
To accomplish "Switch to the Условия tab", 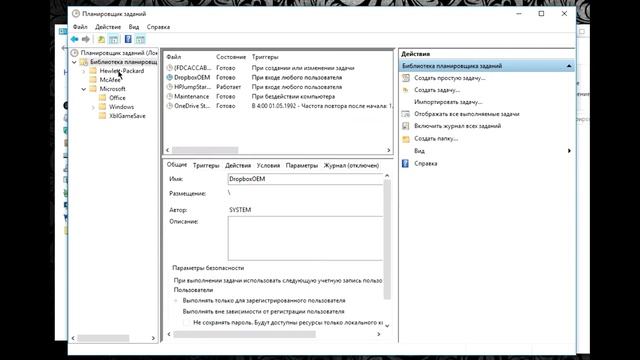I will click(268, 165).
